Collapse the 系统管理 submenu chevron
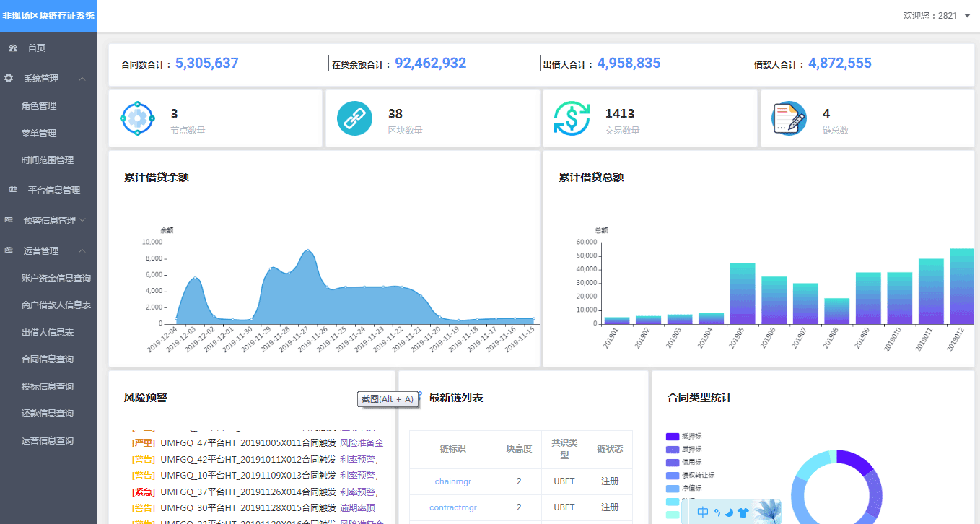The width and height of the screenshot is (980, 524). click(x=82, y=79)
